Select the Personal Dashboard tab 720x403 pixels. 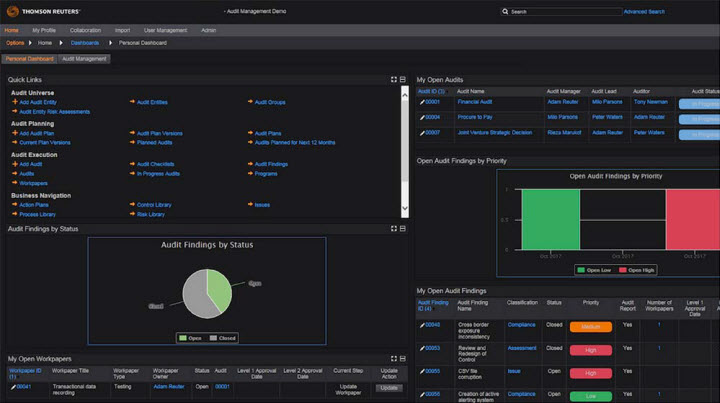[29, 59]
